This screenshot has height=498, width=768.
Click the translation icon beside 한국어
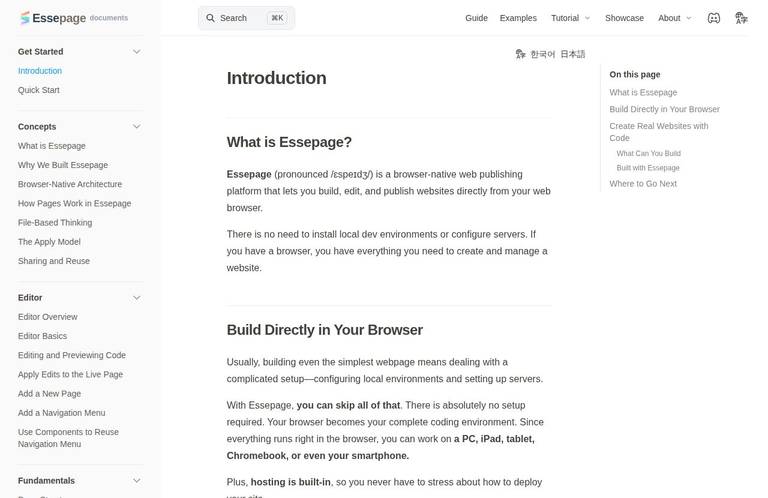pos(520,54)
